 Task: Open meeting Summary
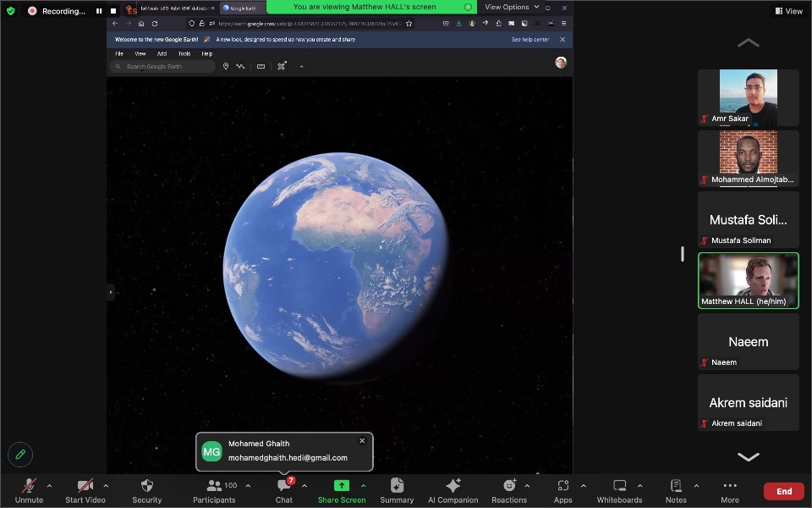397,491
